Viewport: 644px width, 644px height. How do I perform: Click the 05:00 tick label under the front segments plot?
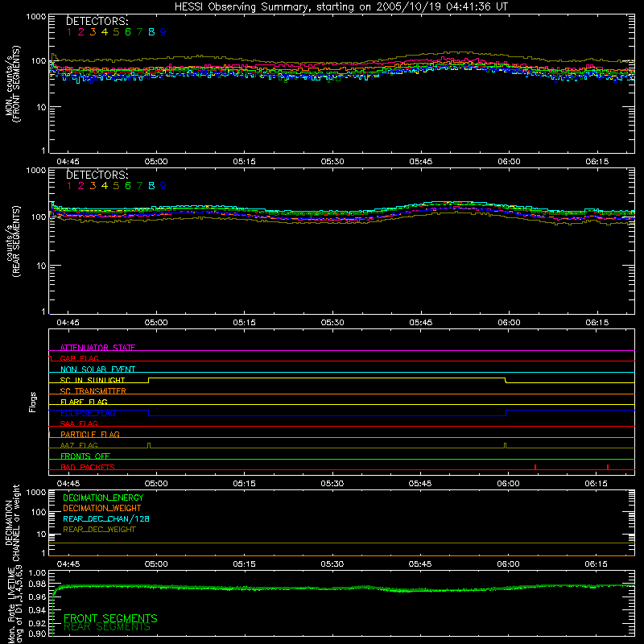pos(156,162)
